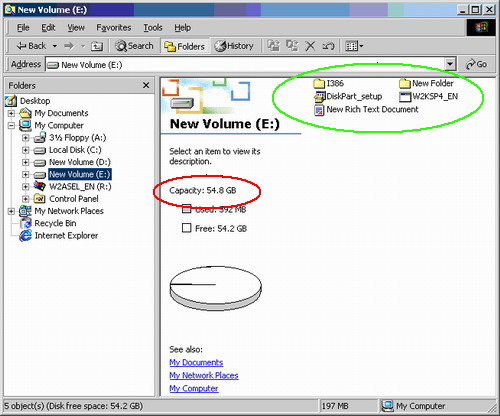Open the Forward history dropdown arrow
The image size is (500, 416).
coord(83,46)
